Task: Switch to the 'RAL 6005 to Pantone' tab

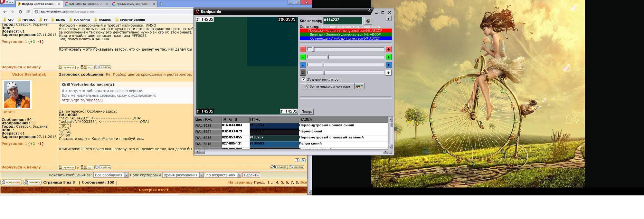Action: 86,4
